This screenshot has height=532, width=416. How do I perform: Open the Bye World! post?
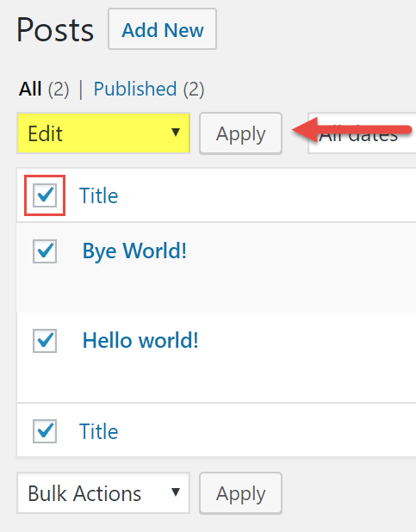pyautogui.click(x=135, y=251)
